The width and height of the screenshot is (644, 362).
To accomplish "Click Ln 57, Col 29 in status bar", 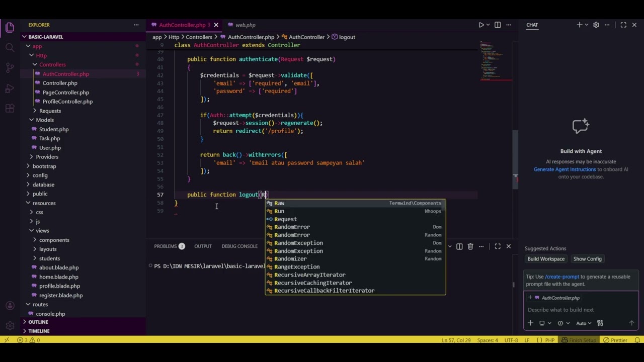I will pos(457,340).
